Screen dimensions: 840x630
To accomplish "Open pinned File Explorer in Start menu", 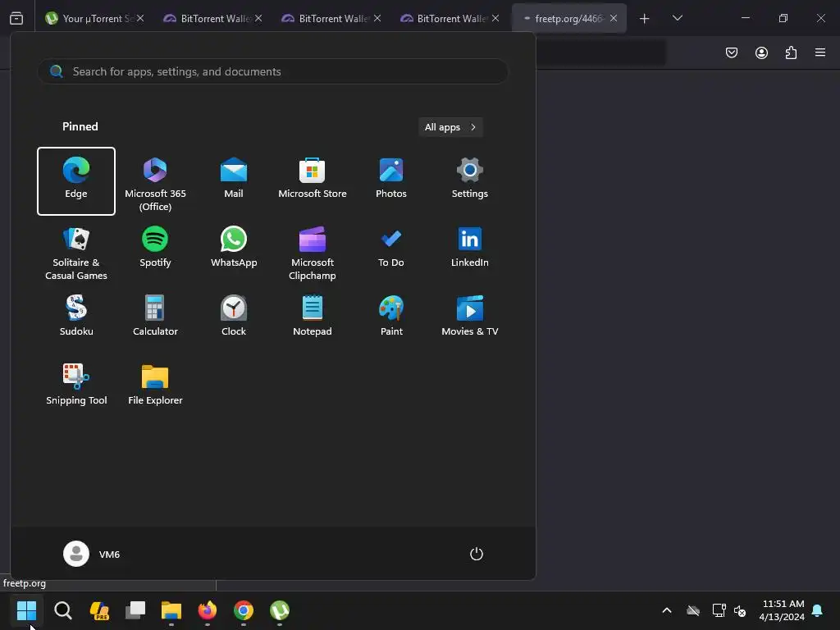I will pyautogui.click(x=155, y=385).
